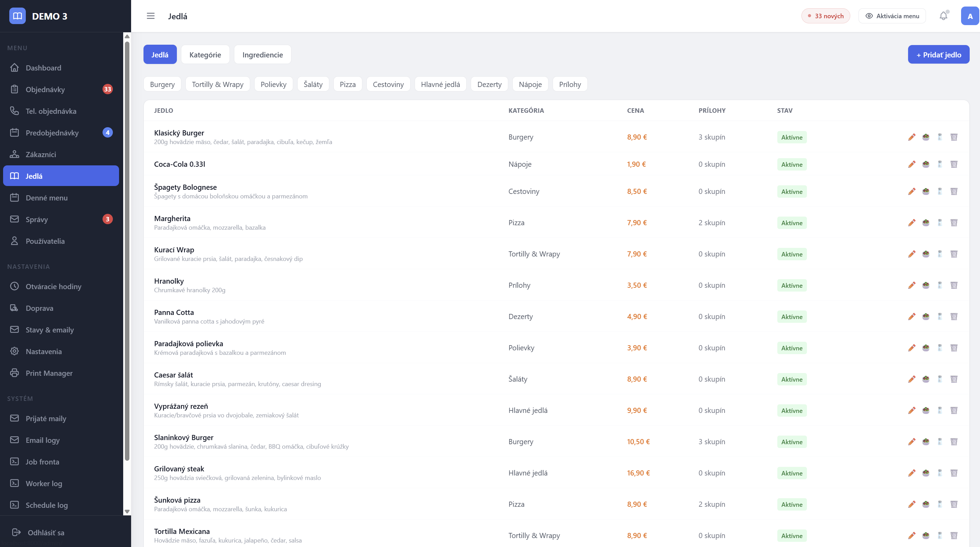
Task: Click the hamburger menu icon in the header
Action: [x=151, y=16]
